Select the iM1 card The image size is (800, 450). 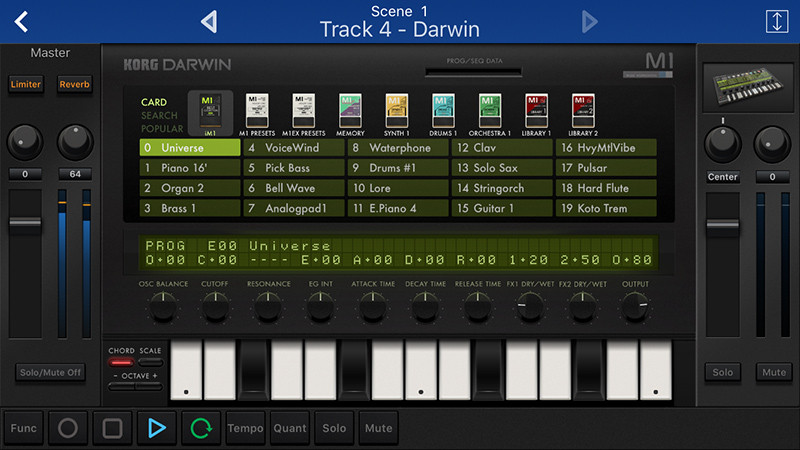tap(210, 114)
